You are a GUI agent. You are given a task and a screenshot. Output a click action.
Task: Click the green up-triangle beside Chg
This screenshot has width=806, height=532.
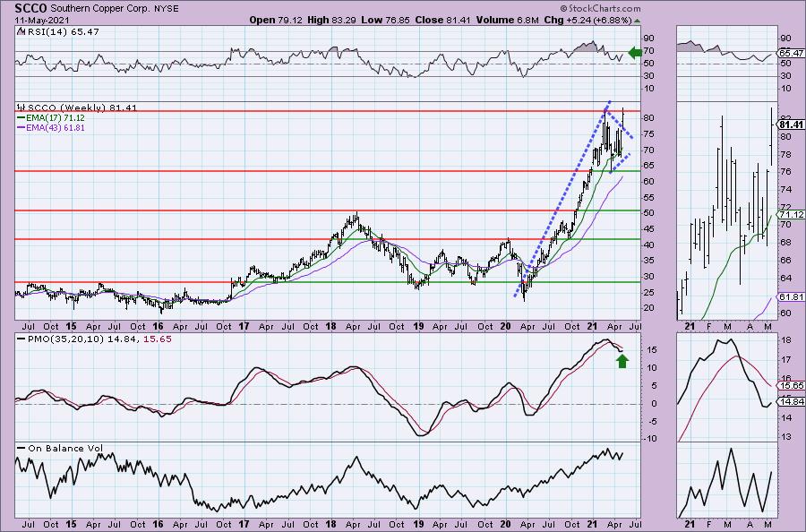pyautogui.click(x=637, y=21)
